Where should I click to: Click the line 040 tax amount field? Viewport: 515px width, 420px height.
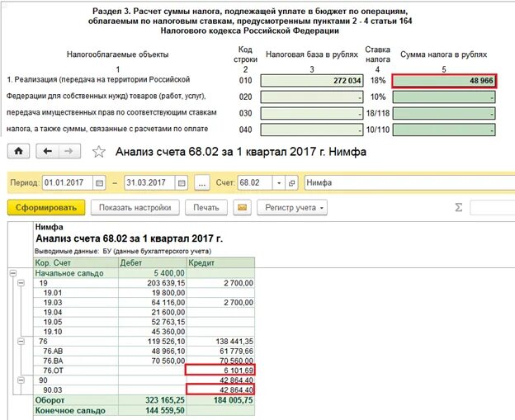click(444, 130)
